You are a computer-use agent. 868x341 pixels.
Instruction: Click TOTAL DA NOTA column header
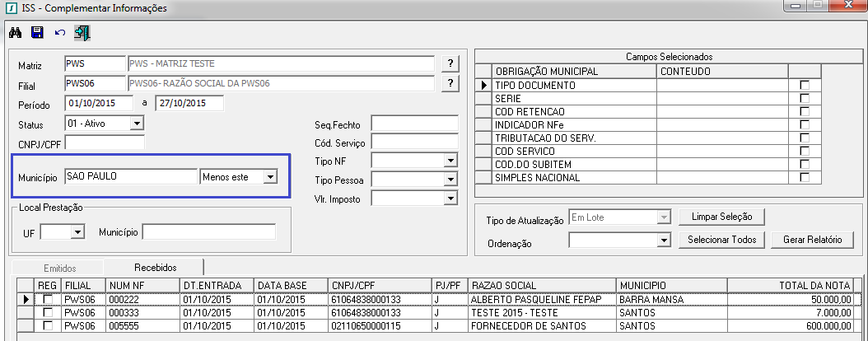click(790, 285)
